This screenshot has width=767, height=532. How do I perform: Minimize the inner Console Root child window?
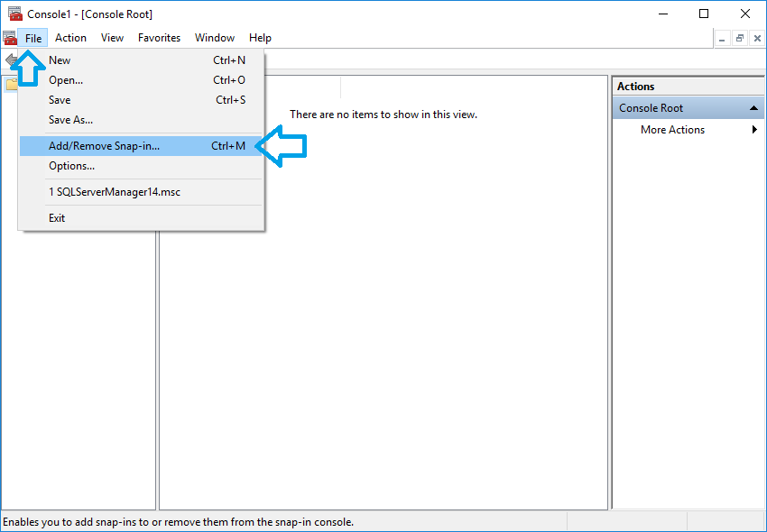click(722, 38)
